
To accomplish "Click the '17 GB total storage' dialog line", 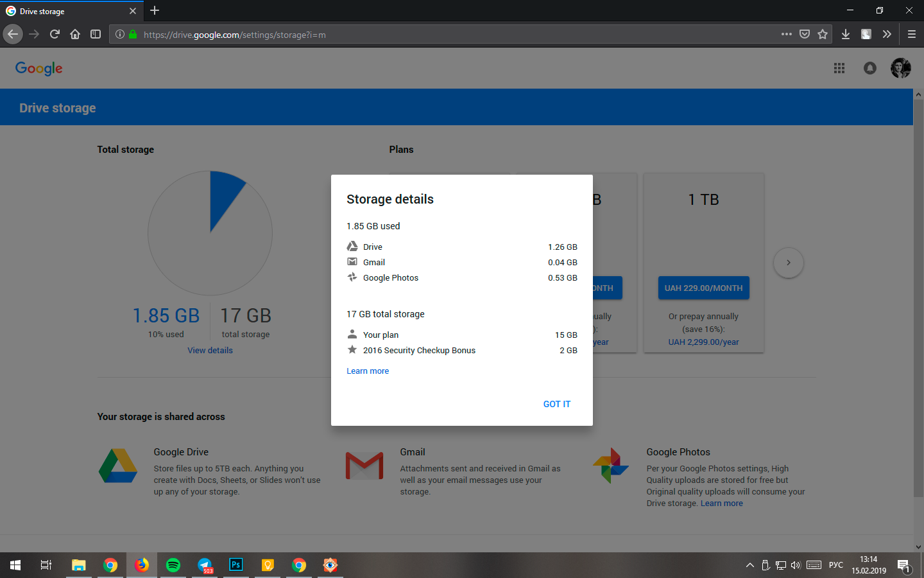I will [x=386, y=314].
